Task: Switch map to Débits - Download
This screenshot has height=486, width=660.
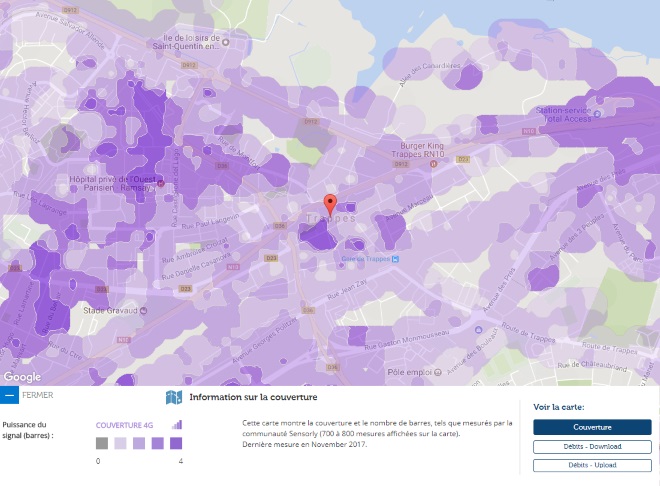Action: pyautogui.click(x=591, y=447)
